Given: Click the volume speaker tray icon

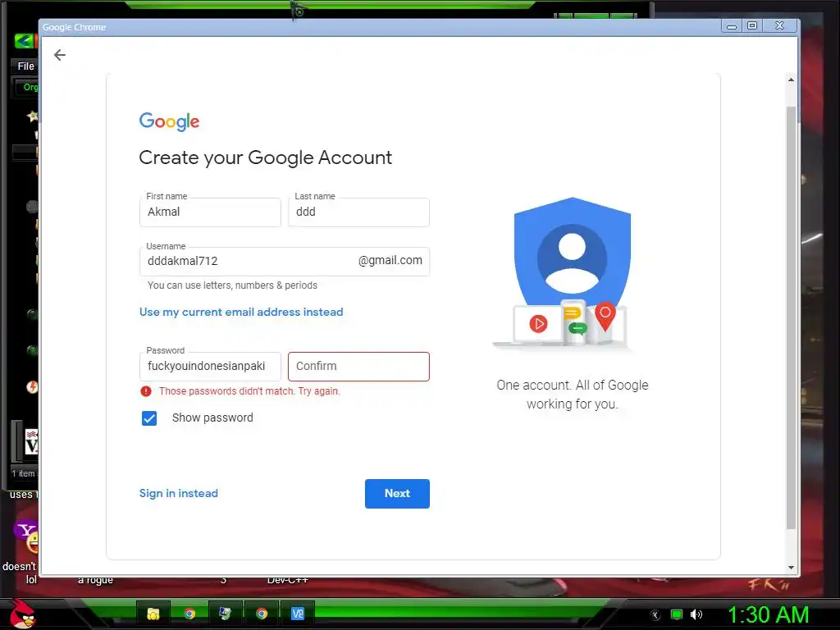Looking at the screenshot, I should tap(696, 614).
